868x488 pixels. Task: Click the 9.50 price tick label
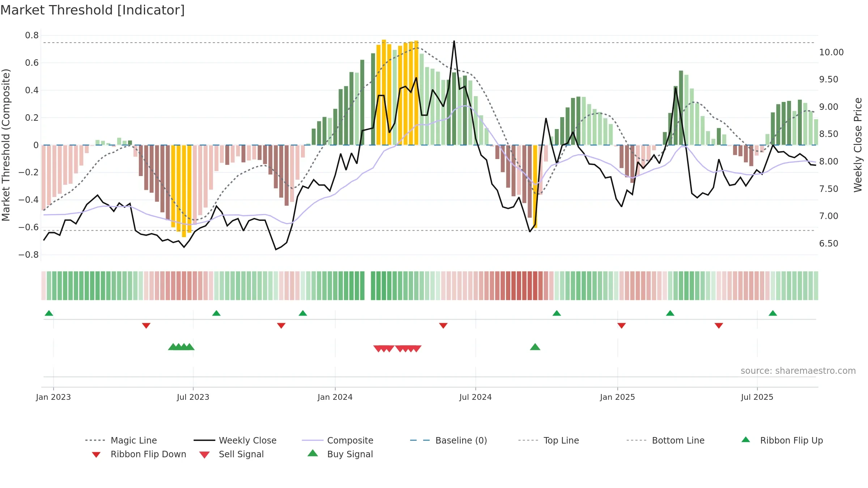[x=829, y=80]
